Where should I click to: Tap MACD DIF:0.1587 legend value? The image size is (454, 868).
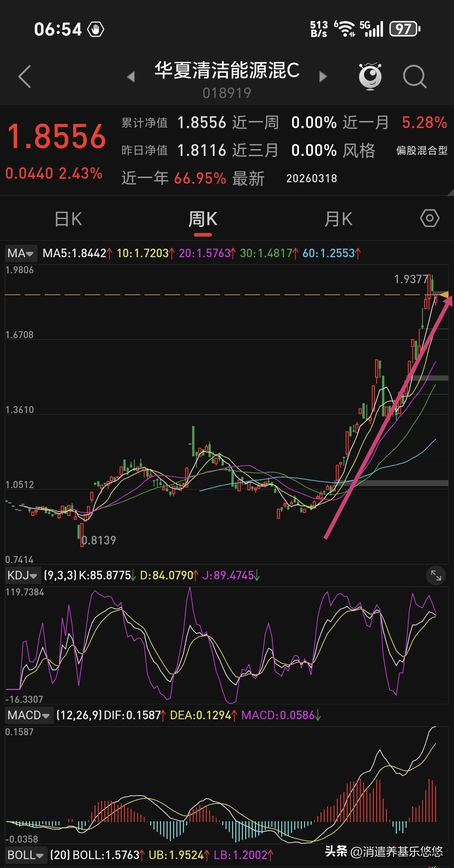pos(136,715)
